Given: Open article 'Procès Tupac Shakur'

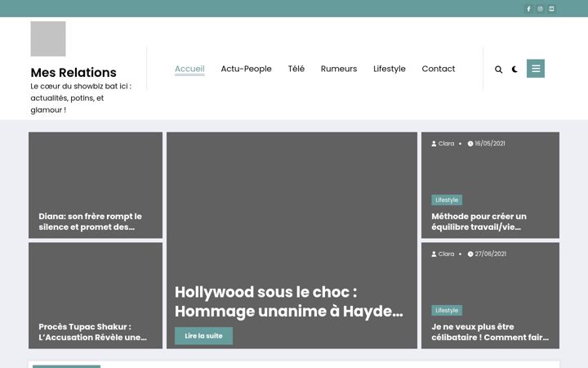Looking at the screenshot, I should click(x=92, y=332).
